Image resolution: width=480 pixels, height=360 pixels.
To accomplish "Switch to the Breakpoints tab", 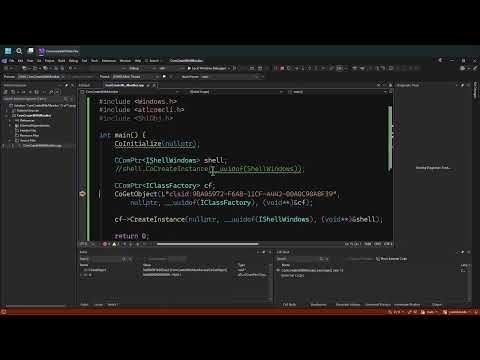I will 318,305.
